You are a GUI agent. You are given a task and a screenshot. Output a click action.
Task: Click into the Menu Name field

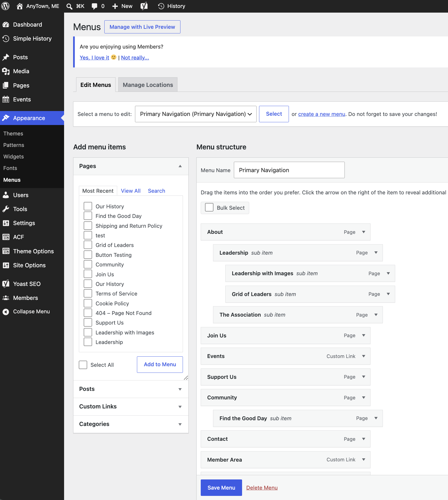[289, 170]
